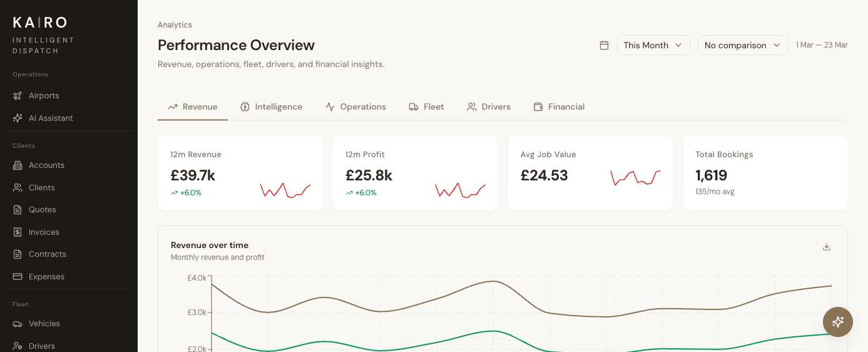Click the 135/mo avg text
This screenshot has width=868, height=352.
[x=715, y=192]
